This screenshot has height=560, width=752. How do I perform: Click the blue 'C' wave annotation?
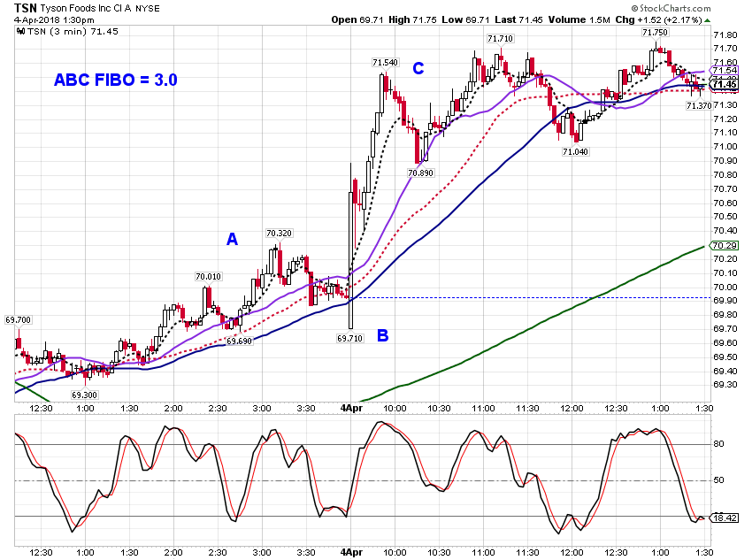click(x=418, y=68)
